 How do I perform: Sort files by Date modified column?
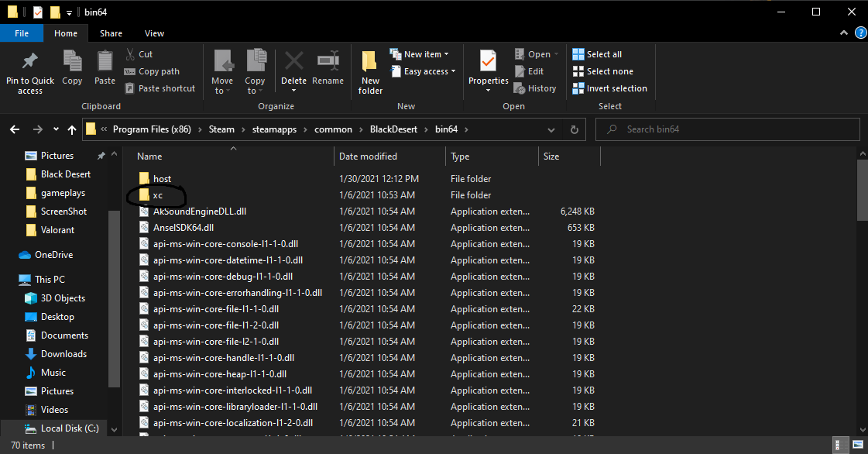click(x=368, y=156)
